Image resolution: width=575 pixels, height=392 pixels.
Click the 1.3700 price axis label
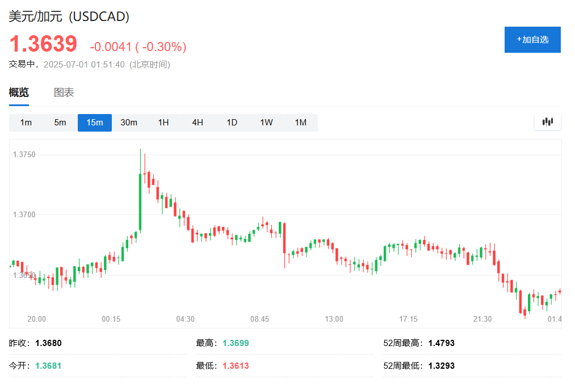[24, 214]
